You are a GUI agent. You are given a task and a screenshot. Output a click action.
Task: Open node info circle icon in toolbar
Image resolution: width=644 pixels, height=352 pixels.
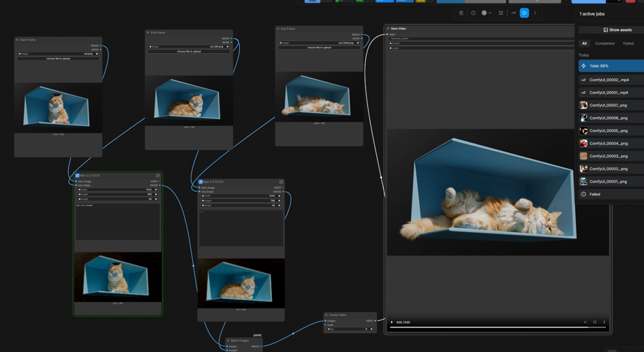(473, 13)
